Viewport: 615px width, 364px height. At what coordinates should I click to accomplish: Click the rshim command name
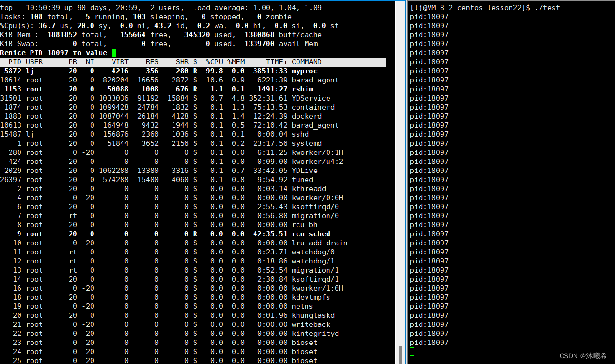pos(302,89)
